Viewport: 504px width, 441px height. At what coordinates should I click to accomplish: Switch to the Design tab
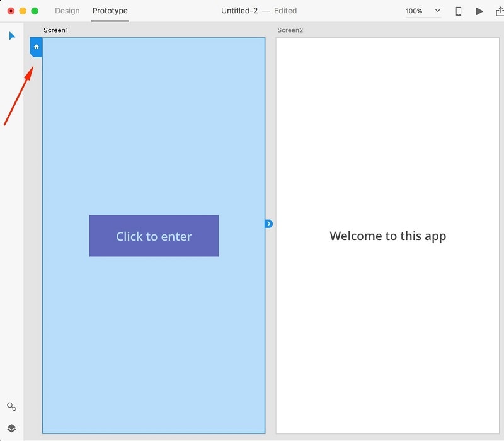pyautogui.click(x=67, y=11)
